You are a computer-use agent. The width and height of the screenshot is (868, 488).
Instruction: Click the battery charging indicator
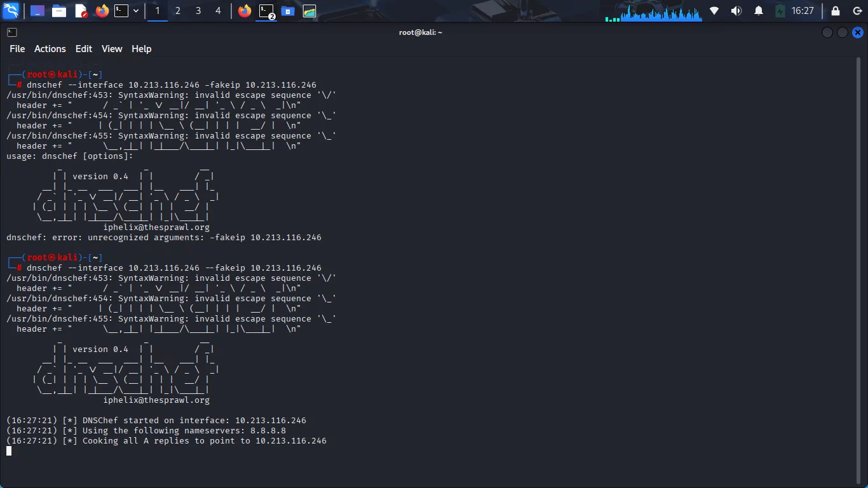point(780,11)
